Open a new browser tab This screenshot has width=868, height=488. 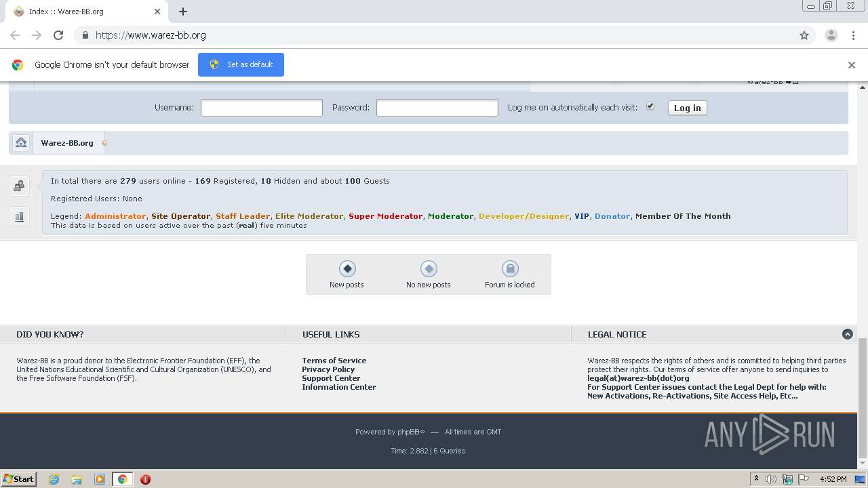point(183,12)
